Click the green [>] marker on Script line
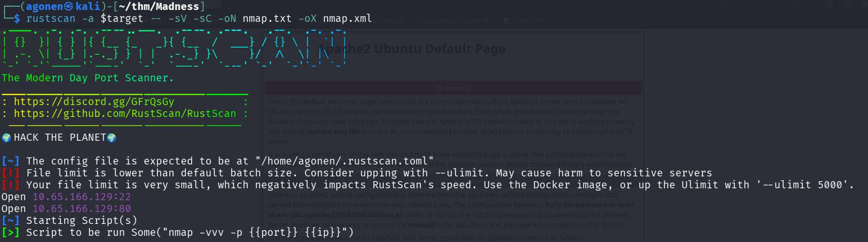 point(10,232)
